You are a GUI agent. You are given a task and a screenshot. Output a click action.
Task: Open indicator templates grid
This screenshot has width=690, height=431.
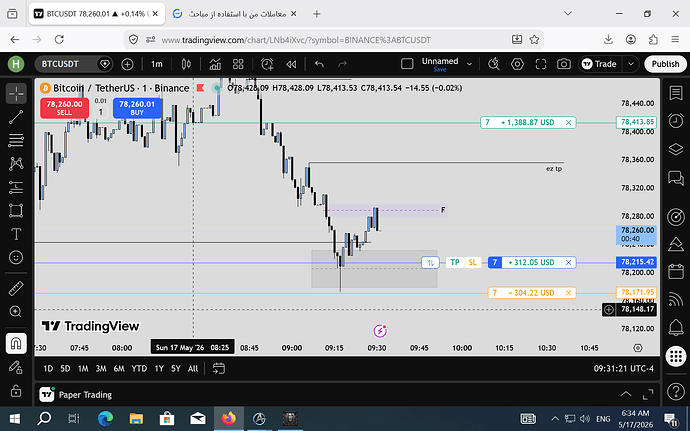(x=238, y=64)
